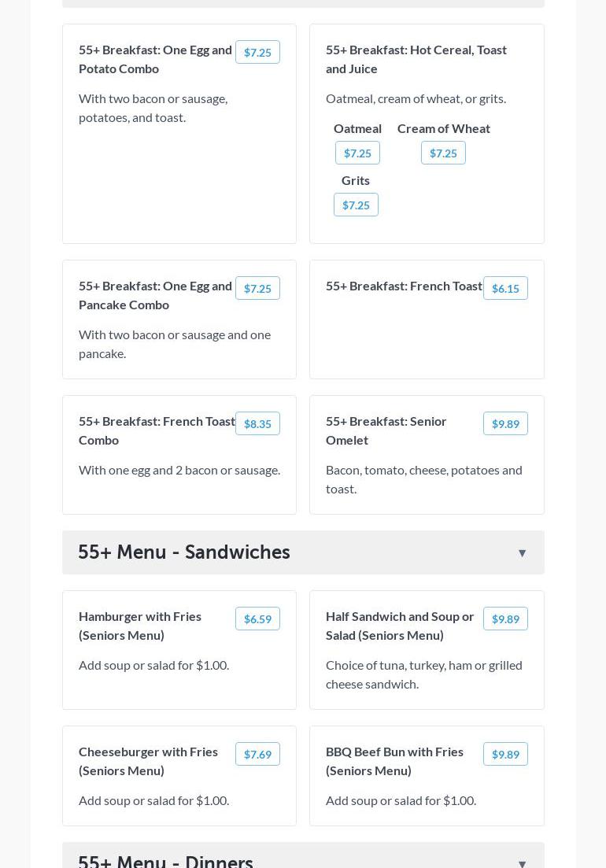Open BBQ Beef Bun with Fries title
606x868 pixels.
(x=394, y=761)
